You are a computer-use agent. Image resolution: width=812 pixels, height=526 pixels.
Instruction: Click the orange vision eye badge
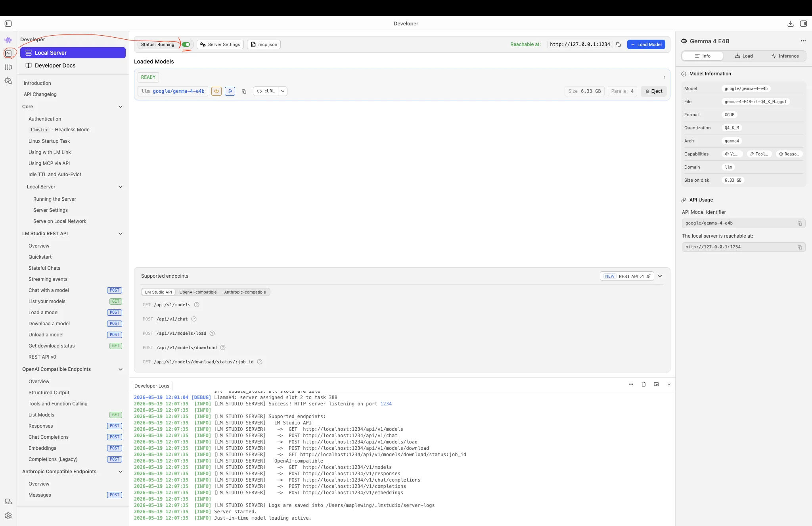click(216, 91)
